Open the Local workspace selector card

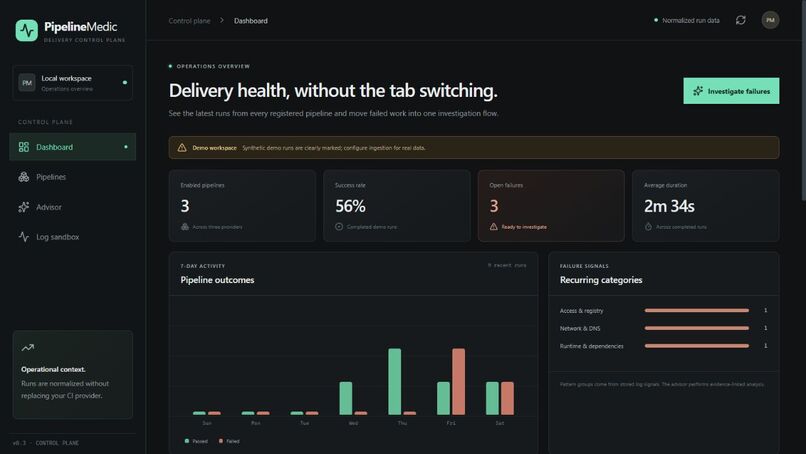pos(72,83)
